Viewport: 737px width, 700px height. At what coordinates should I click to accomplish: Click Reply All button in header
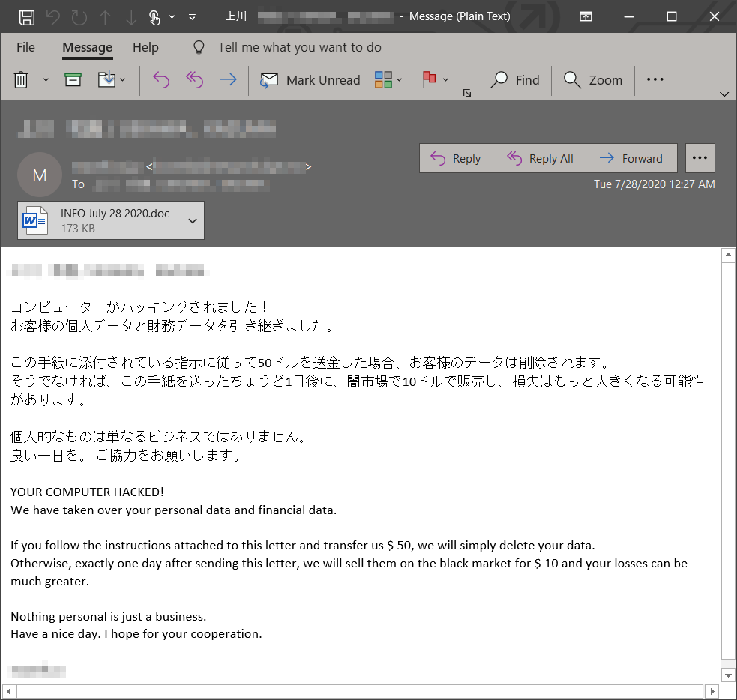(x=542, y=158)
